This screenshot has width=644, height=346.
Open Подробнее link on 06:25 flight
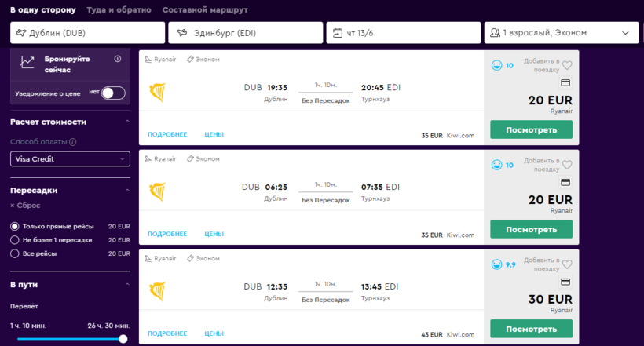167,234
